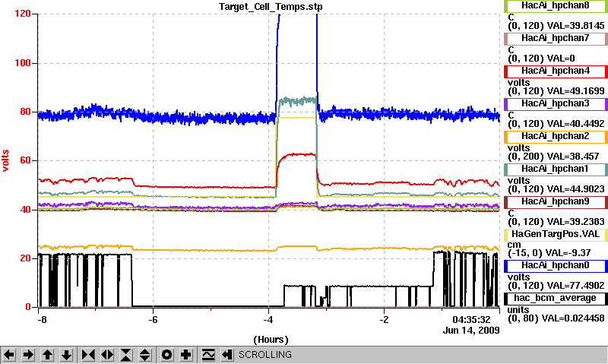
Task: Click the circle auto-scale toolbar icon
Action: tap(166, 355)
